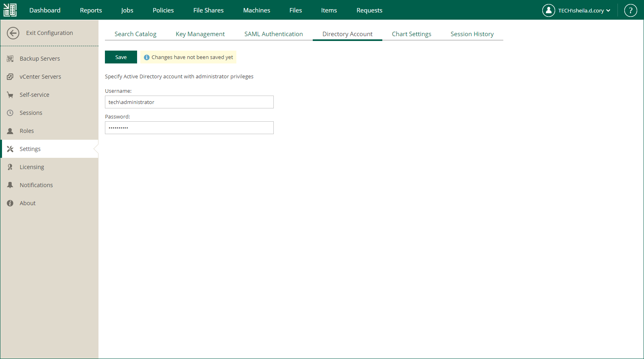The image size is (644, 359).
Task: Switch to the Search Catalog tab
Action: point(135,34)
